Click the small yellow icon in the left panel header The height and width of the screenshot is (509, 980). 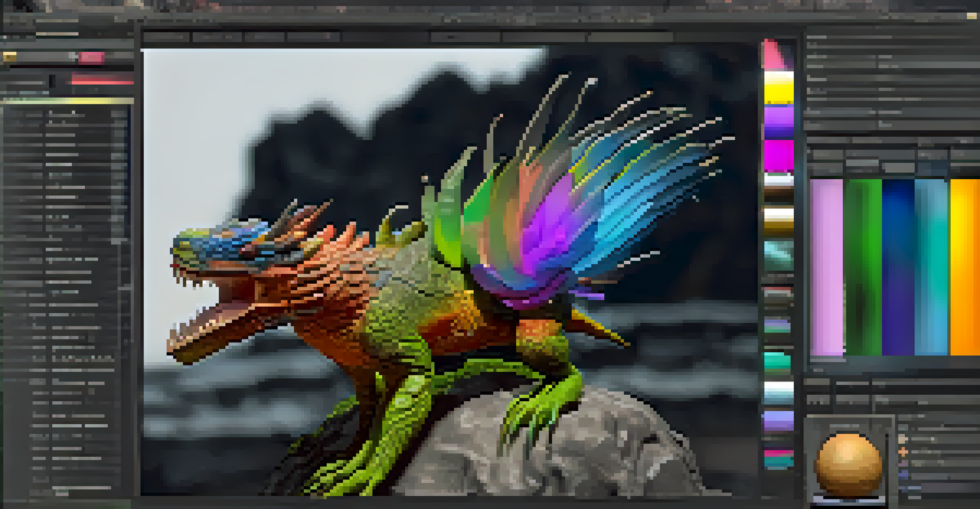pos(10,57)
